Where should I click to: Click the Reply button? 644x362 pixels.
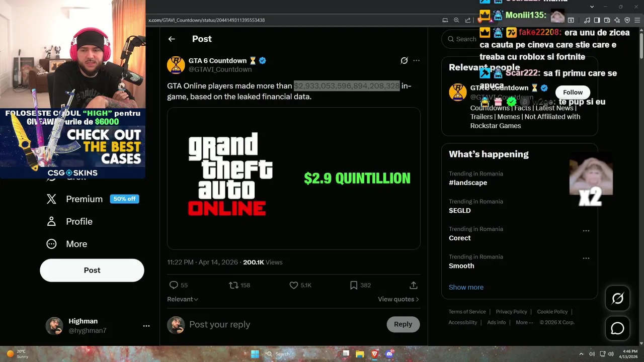pyautogui.click(x=403, y=324)
